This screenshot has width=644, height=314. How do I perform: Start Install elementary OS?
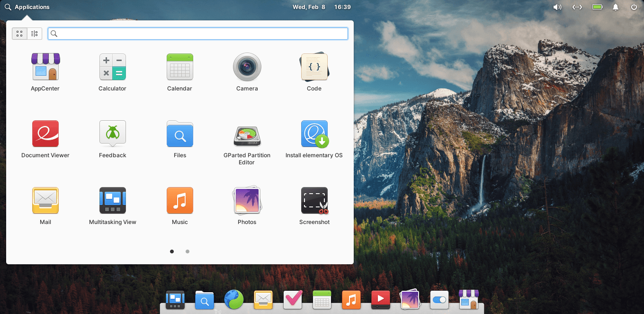click(x=314, y=139)
